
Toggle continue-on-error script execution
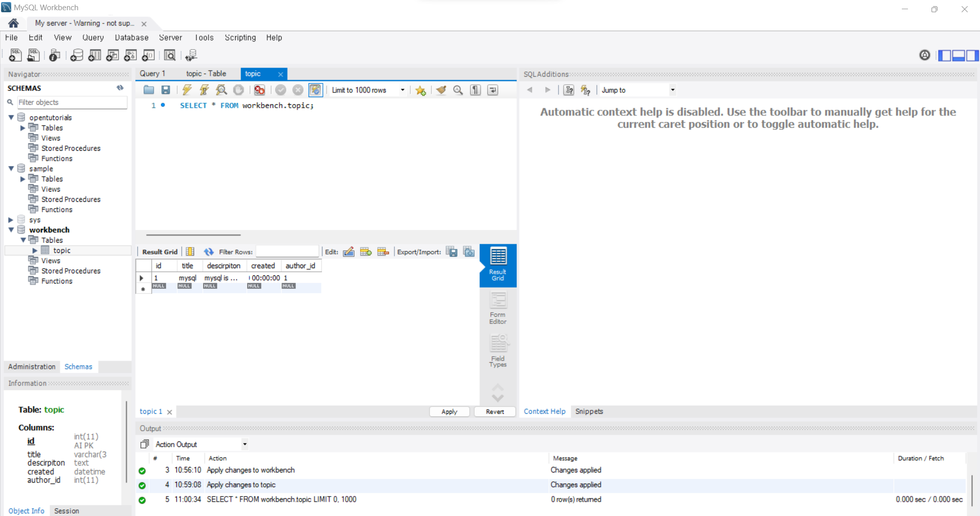(x=260, y=90)
